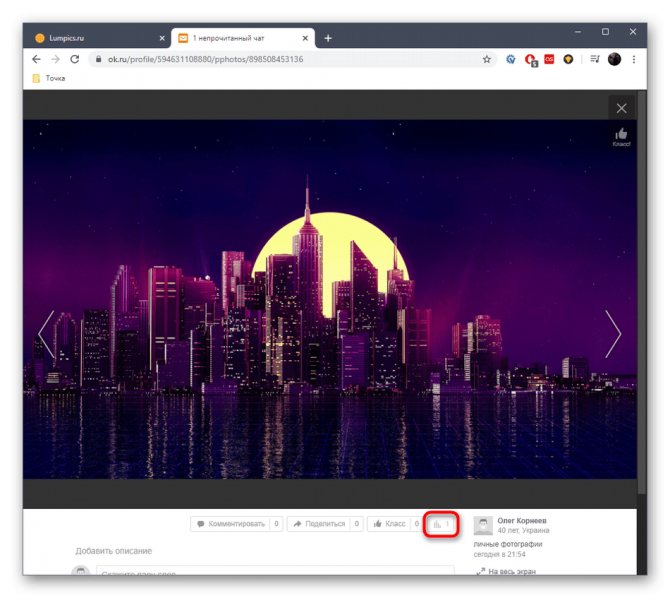Screen dimensions: 670x598
Task: Click the Добавить описание field
Action: pyautogui.click(x=114, y=551)
